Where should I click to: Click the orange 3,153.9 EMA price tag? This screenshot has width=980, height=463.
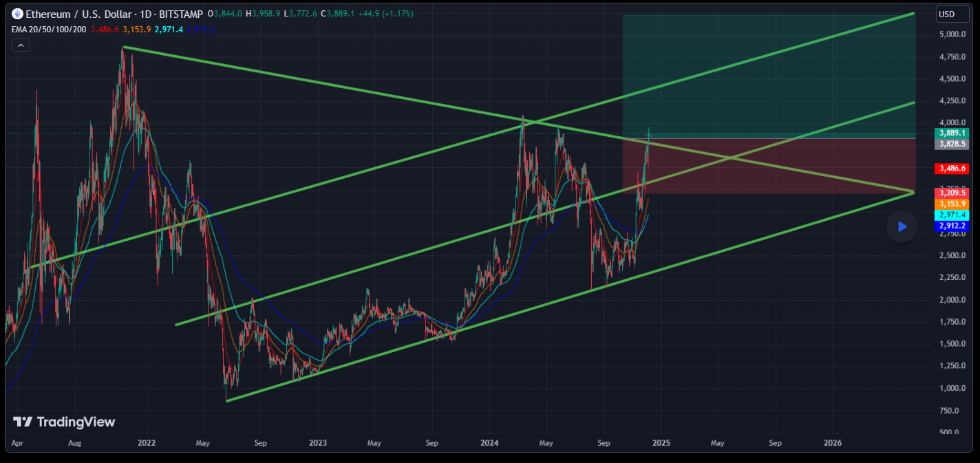pyautogui.click(x=952, y=204)
